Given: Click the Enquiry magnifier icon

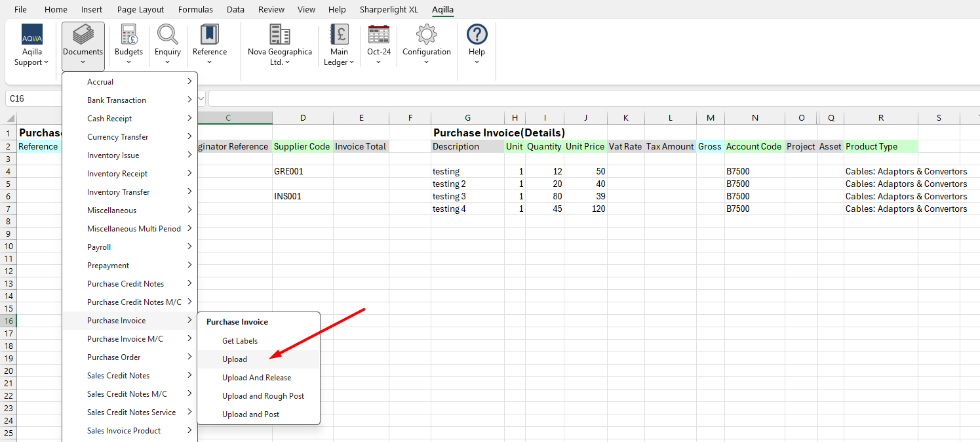Looking at the screenshot, I should click(x=168, y=35).
